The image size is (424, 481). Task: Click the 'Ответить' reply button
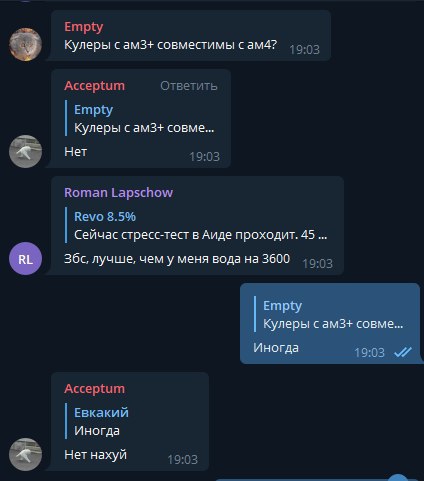pyautogui.click(x=189, y=86)
